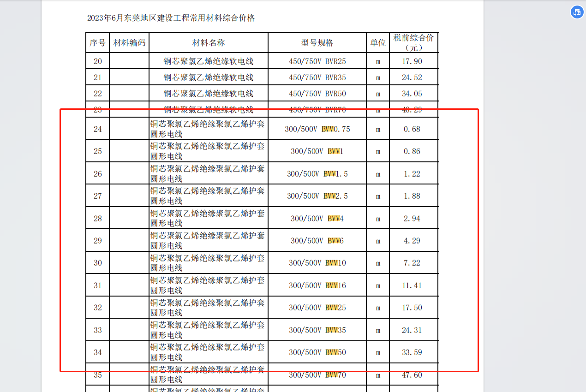Click the price 34.05

pyautogui.click(x=412, y=94)
